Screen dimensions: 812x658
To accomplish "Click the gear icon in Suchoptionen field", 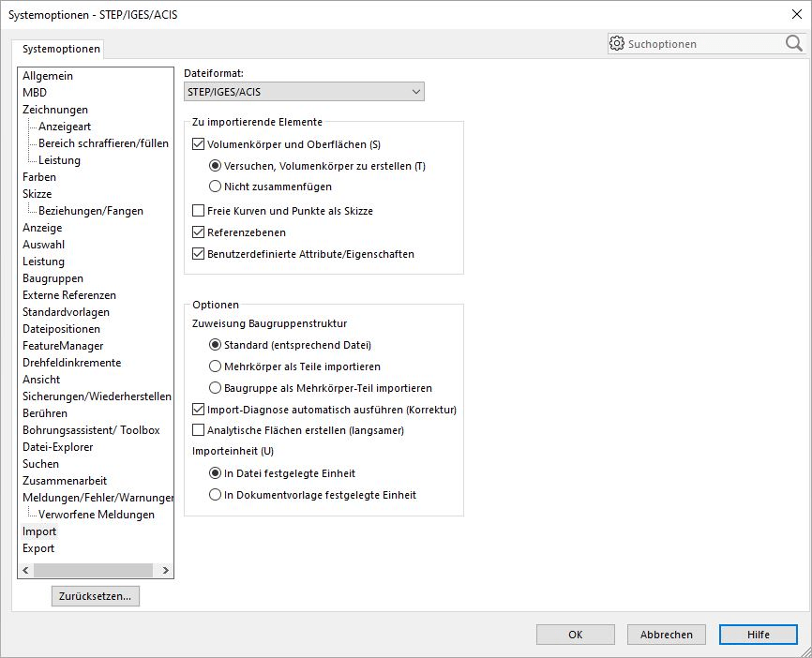I will 618,43.
